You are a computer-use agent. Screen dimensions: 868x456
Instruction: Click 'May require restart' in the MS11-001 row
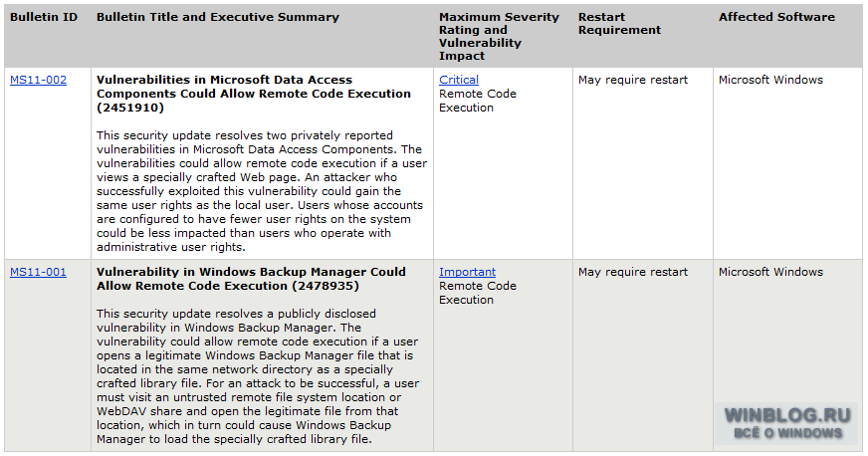[633, 272]
